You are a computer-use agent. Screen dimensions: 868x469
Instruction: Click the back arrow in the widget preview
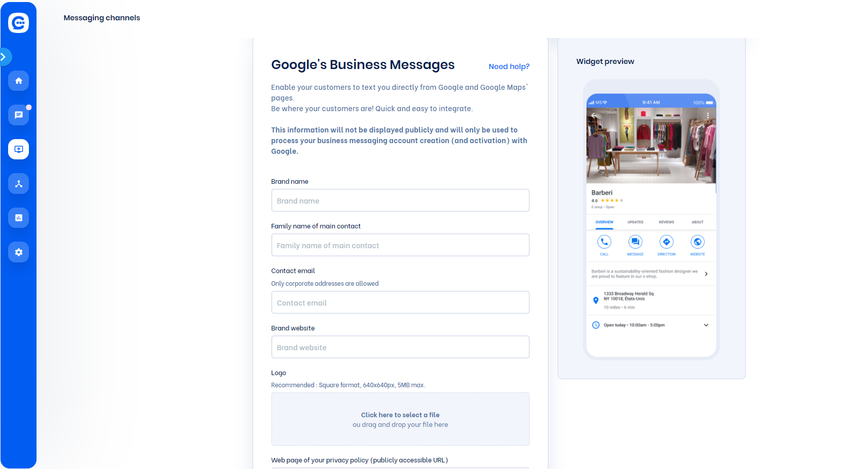point(594,115)
